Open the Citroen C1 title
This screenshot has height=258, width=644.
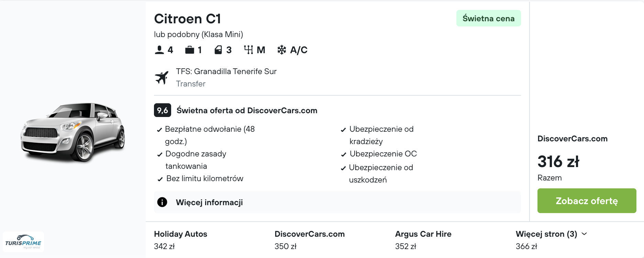click(x=187, y=19)
